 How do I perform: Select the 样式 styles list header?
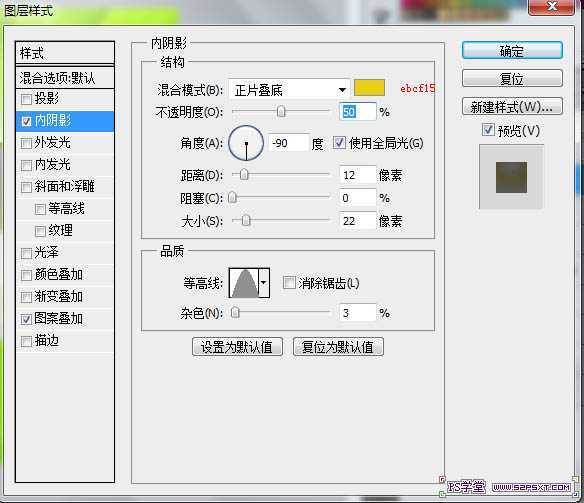point(65,53)
